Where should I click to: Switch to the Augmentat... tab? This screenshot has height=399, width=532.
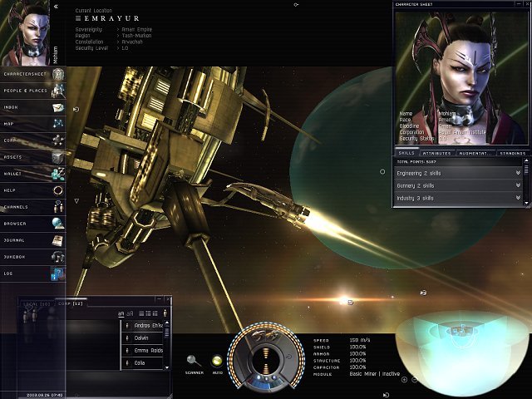[x=475, y=153]
